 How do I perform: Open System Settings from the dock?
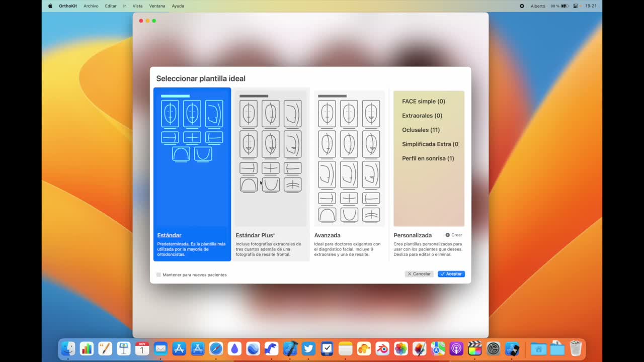(494, 348)
